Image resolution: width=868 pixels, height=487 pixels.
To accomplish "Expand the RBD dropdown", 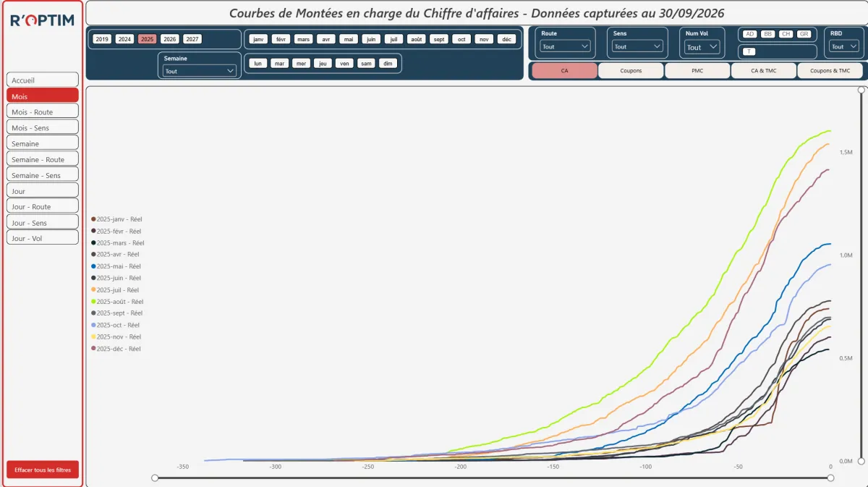I will [x=843, y=46].
